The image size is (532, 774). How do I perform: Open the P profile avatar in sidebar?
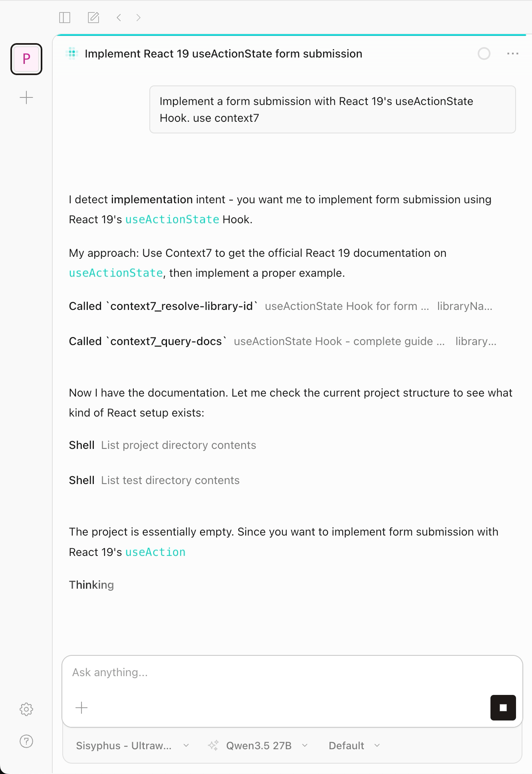click(26, 59)
